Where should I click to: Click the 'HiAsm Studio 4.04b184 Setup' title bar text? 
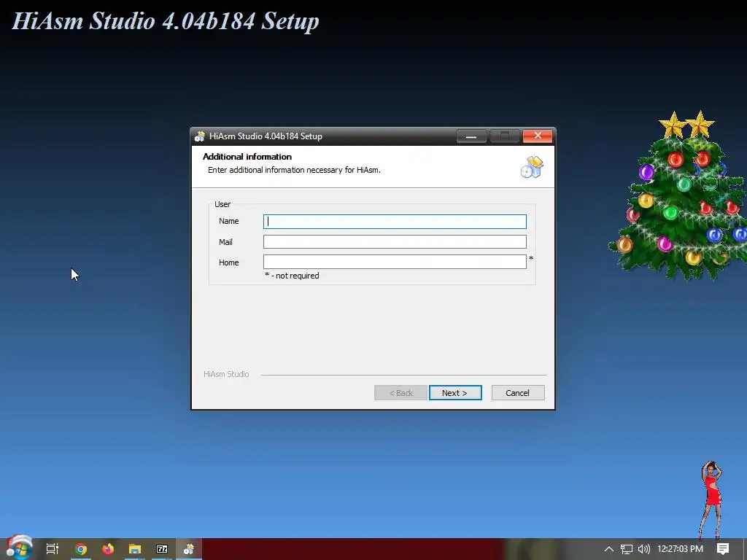266,136
